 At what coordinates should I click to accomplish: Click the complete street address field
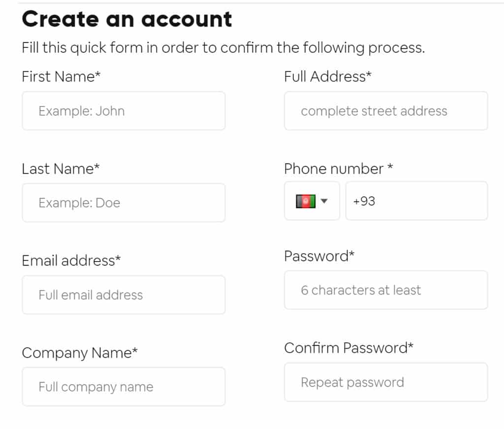coord(386,111)
